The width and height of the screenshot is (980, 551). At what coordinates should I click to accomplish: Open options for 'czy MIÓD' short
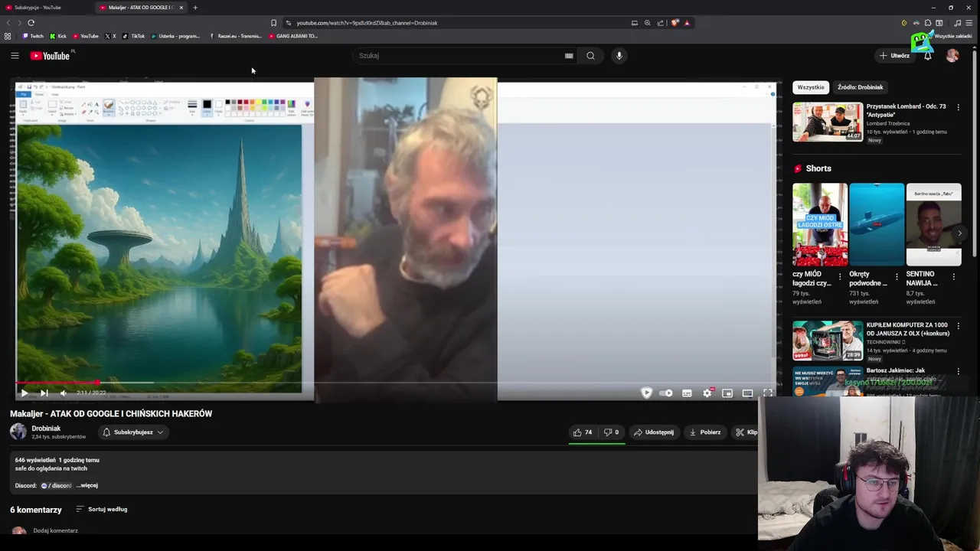(840, 276)
